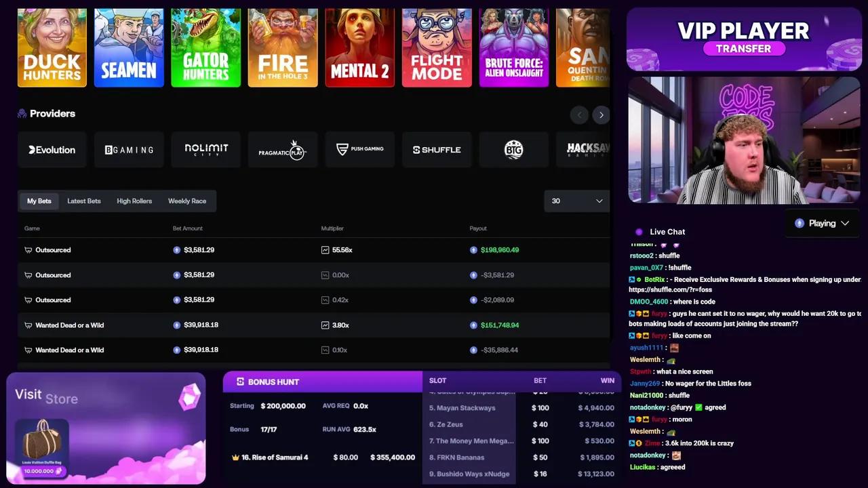Select the BIG provider logo

[x=514, y=150]
